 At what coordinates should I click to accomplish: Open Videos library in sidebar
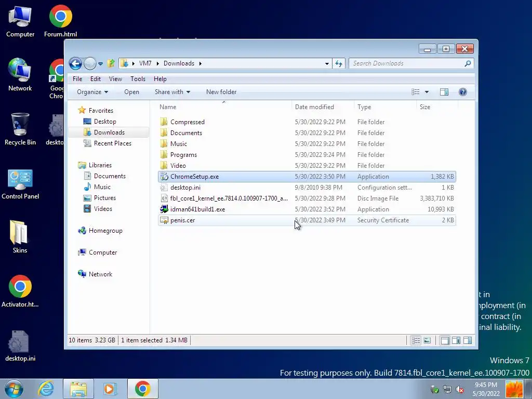pyautogui.click(x=103, y=209)
